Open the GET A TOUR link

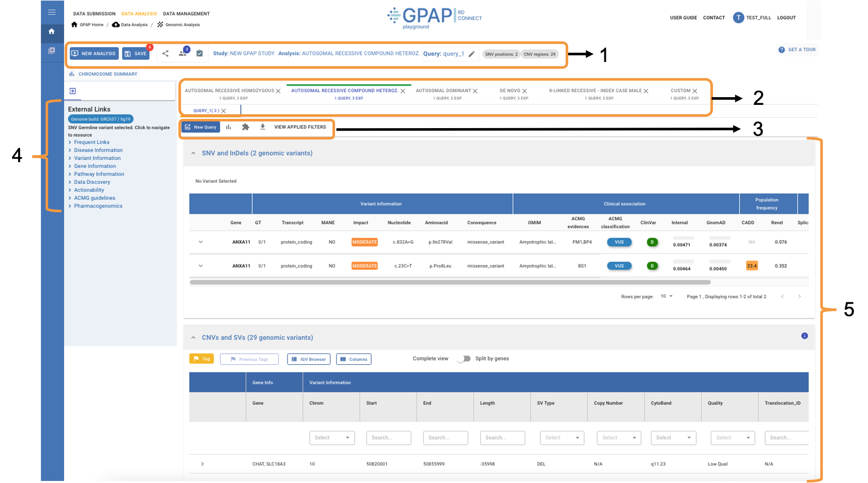(x=797, y=50)
